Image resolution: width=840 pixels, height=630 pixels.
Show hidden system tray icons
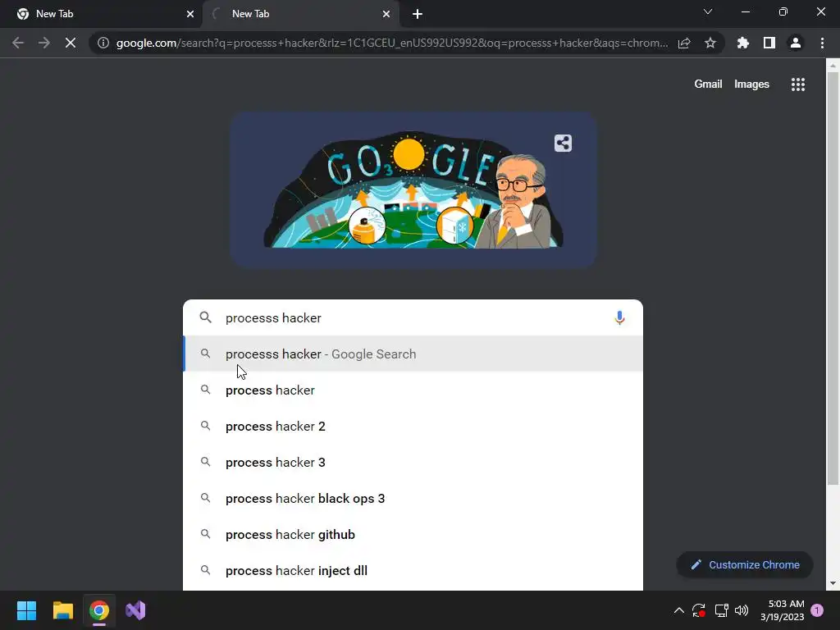tap(678, 610)
